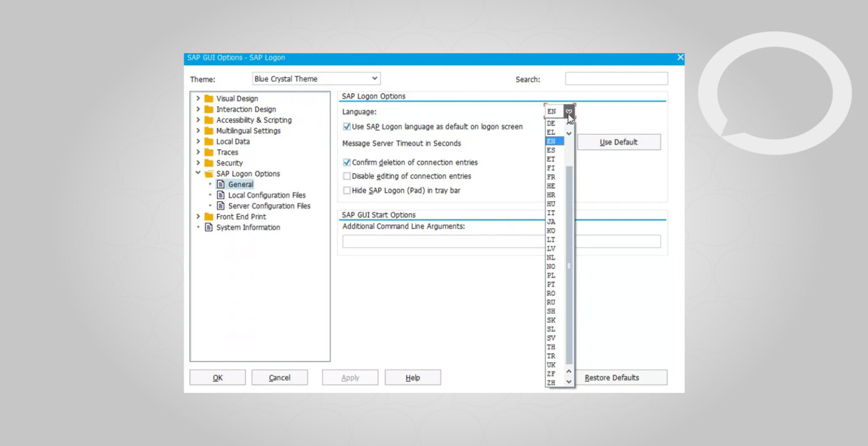Enable Hide SAP Logon (Pad) in tray bar

[x=347, y=190]
